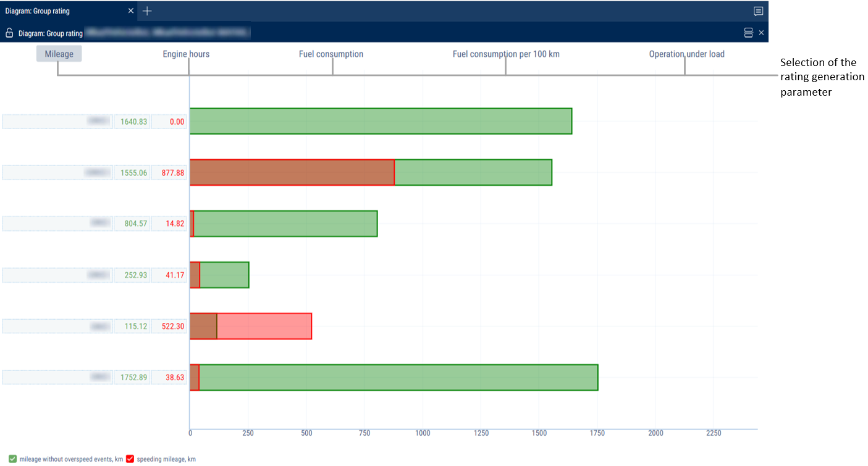Toggle 'mileage without overspeed events' legend checkbox
Image resolution: width=868 pixels, height=466 pixels.
pos(13,459)
